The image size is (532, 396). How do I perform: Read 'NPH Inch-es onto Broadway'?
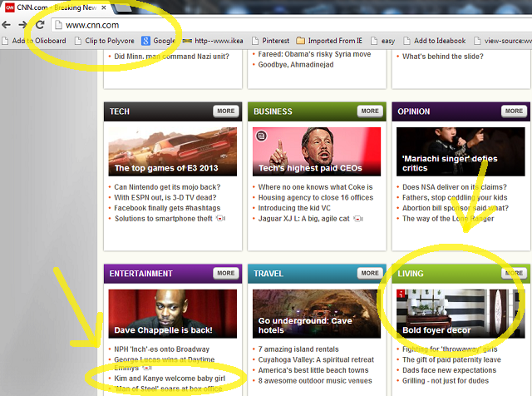coord(162,349)
